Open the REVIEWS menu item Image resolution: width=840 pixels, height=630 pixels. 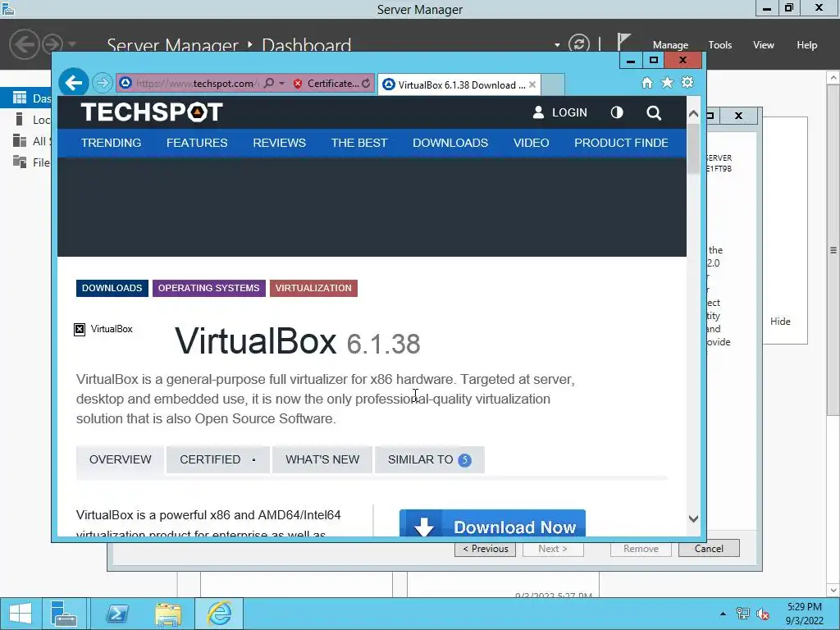(x=279, y=143)
